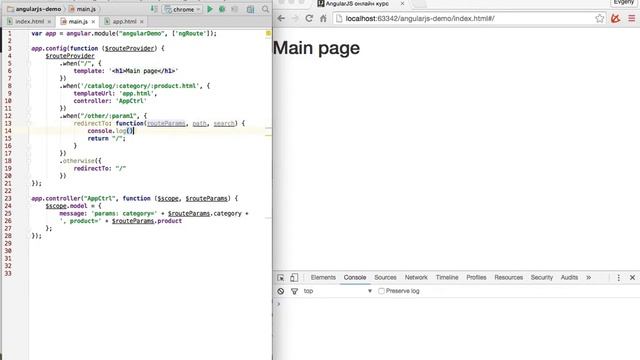Close the DevTools panel
The height and width of the screenshot is (360, 640).
632,278
